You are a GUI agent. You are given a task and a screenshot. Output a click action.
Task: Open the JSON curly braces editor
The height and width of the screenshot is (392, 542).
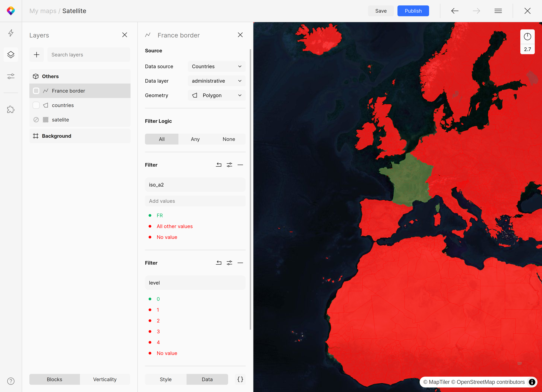(x=240, y=379)
